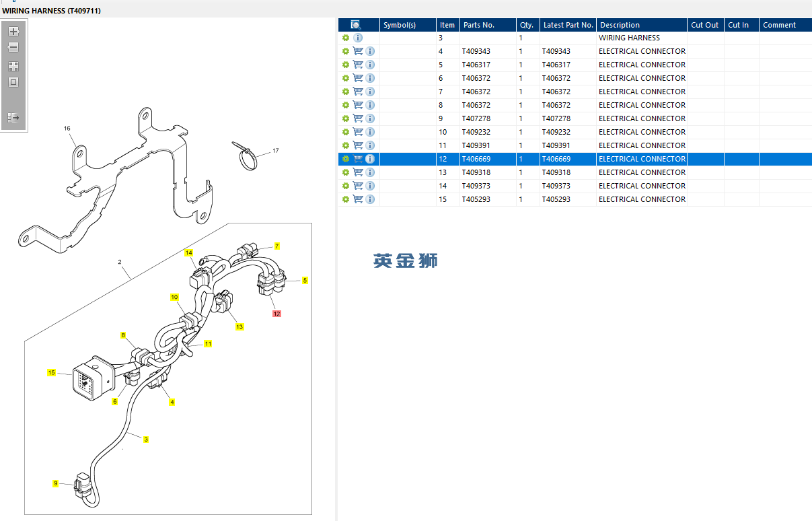Select callout 12 on the diagram

coord(276,314)
